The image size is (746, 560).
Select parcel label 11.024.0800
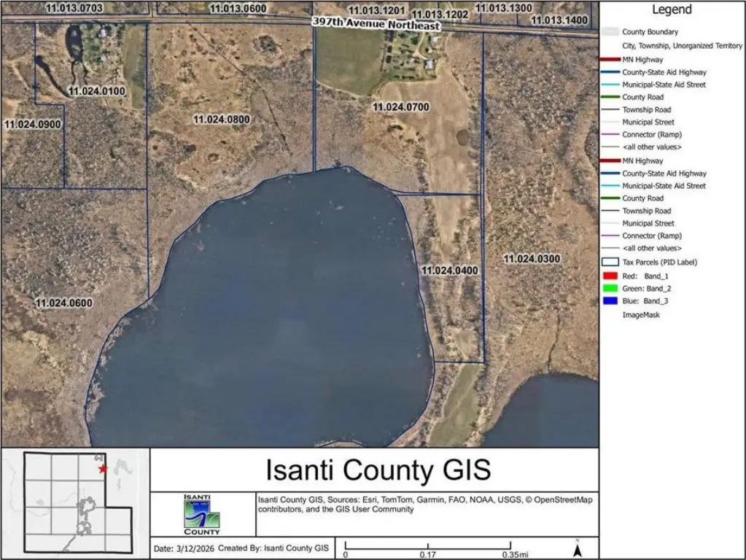222,119
